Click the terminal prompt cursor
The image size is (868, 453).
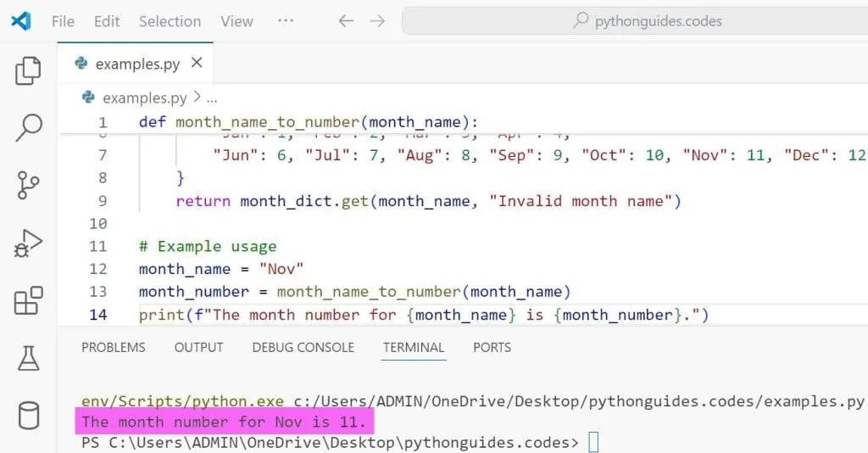pos(593,443)
